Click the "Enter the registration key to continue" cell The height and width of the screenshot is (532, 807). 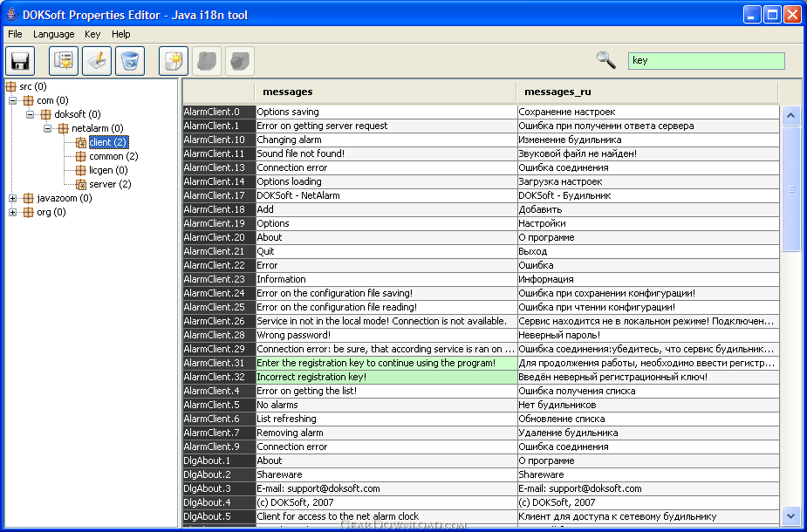click(386, 363)
